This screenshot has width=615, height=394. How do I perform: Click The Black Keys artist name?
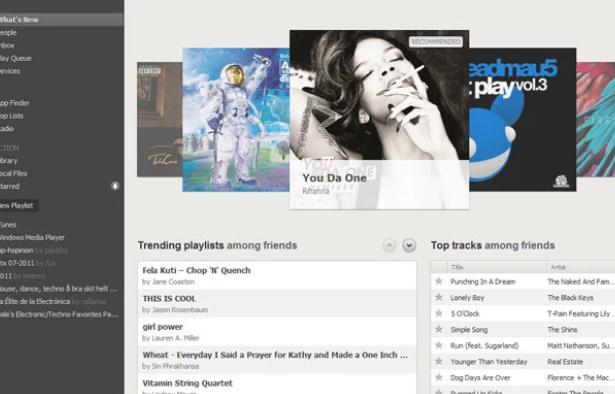click(570, 298)
